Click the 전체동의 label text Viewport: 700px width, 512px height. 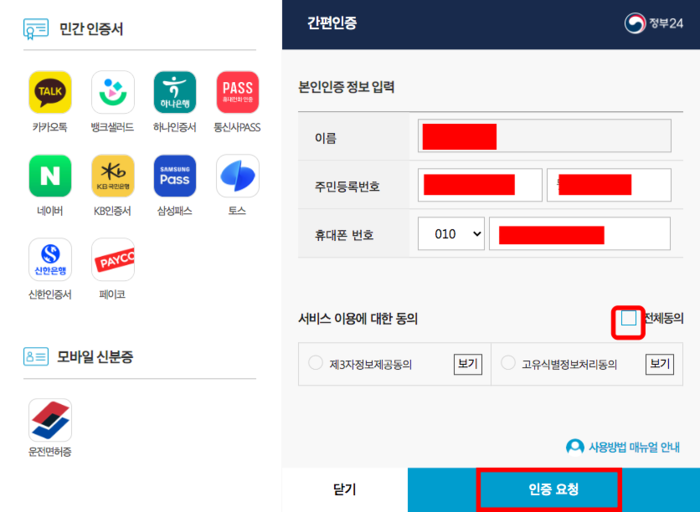click(664, 318)
